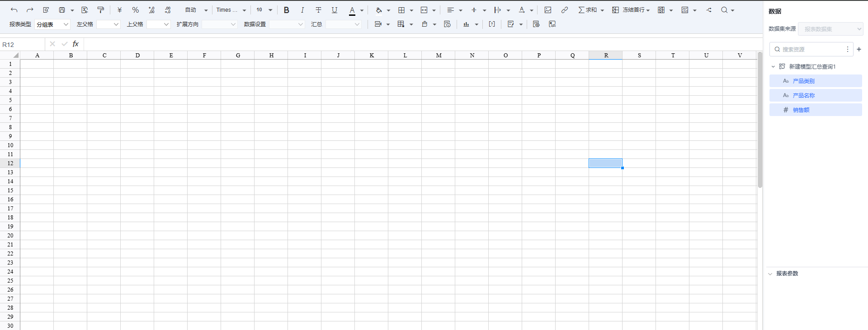The height and width of the screenshot is (330, 868).
Task: Apply the cell fill color bucket
Action: click(x=379, y=10)
